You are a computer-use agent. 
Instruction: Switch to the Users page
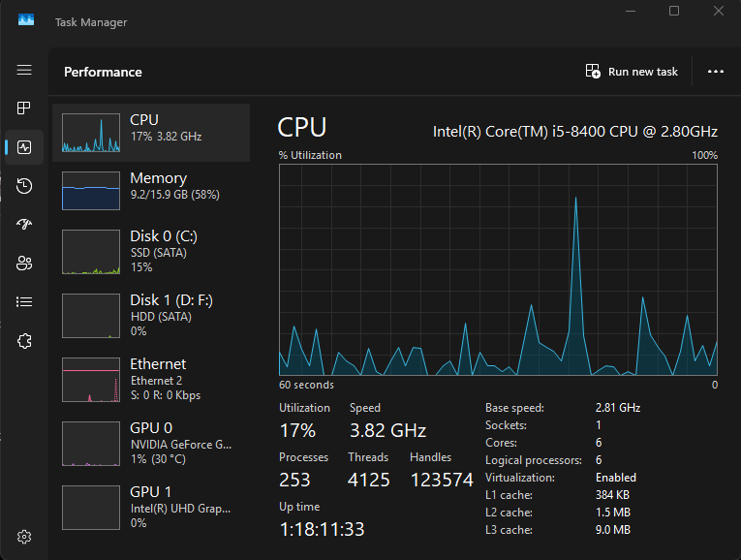point(24,264)
